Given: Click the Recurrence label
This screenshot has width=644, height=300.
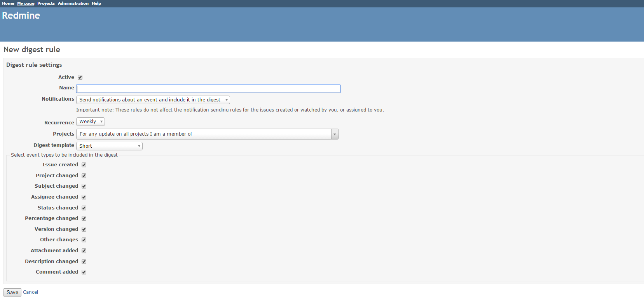Looking at the screenshot, I should coord(59,123).
